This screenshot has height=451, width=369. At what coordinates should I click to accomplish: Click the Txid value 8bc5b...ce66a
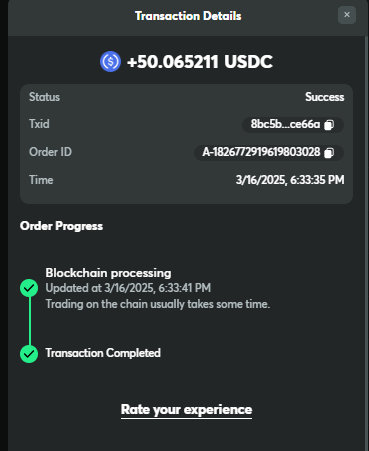pyautogui.click(x=285, y=124)
